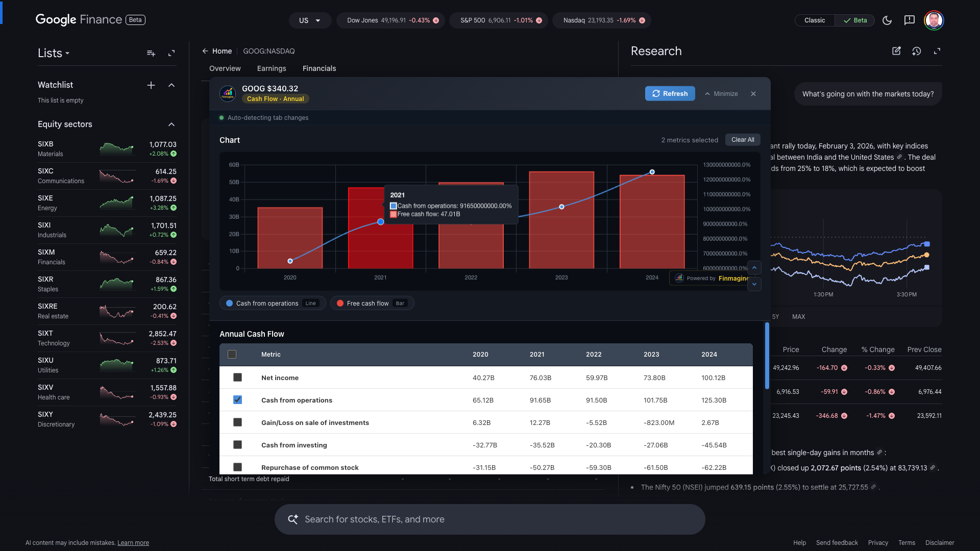
Task: Click the new list icon in Lists
Action: point(151,53)
